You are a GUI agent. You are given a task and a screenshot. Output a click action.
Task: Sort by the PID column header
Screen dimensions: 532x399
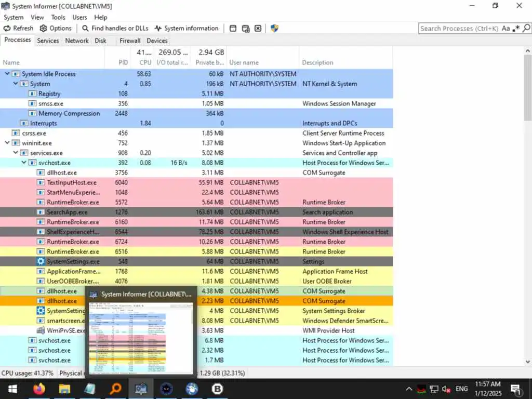pyautogui.click(x=118, y=62)
